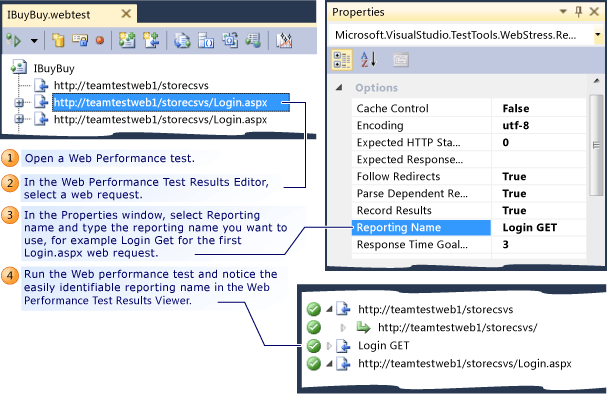The width and height of the screenshot is (607, 394).
Task: Click the Add Data Source icon
Action: (58, 40)
